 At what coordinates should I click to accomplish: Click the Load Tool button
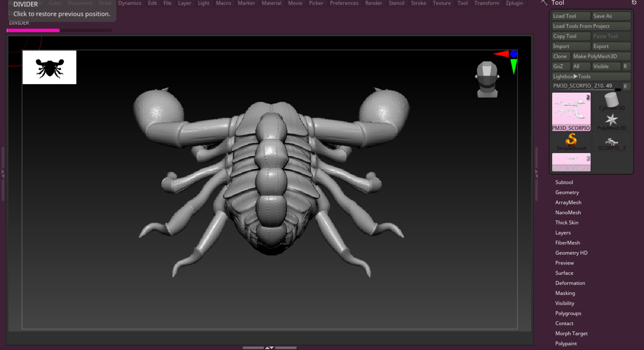tap(571, 16)
